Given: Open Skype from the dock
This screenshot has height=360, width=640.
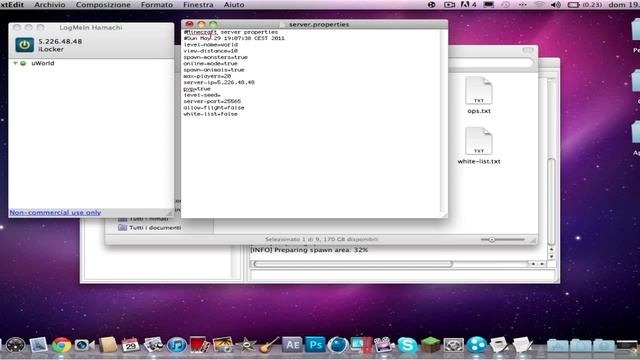Looking at the screenshot, I should 407,345.
